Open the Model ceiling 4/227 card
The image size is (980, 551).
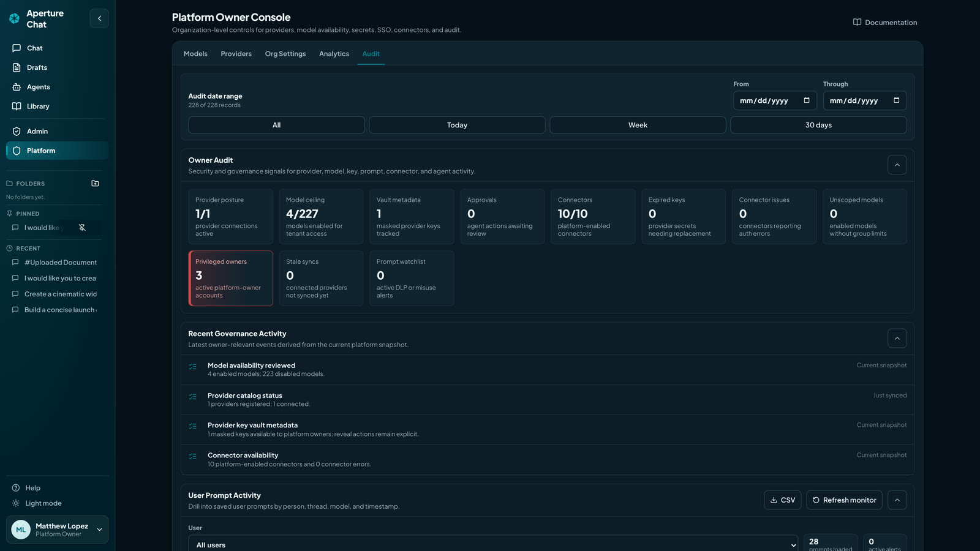pos(321,217)
